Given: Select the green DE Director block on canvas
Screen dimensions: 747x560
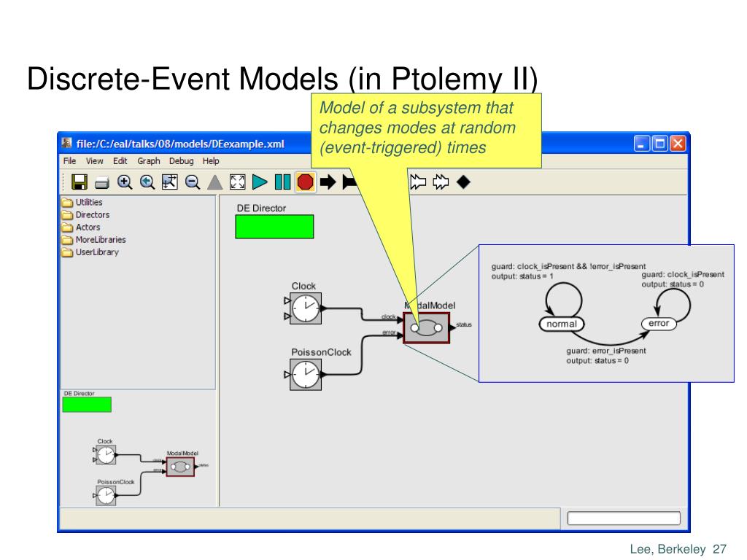Looking at the screenshot, I should coord(274,227).
